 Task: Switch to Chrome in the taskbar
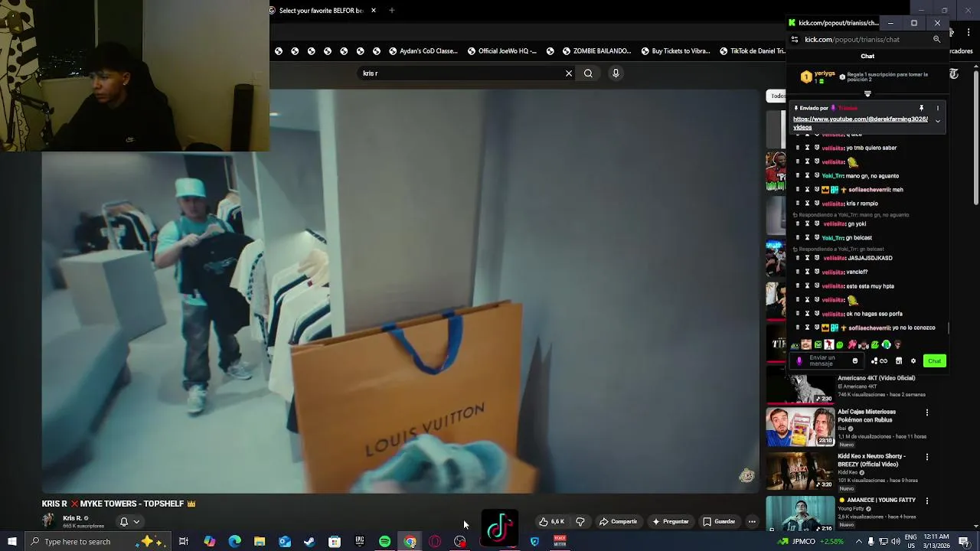coord(410,542)
